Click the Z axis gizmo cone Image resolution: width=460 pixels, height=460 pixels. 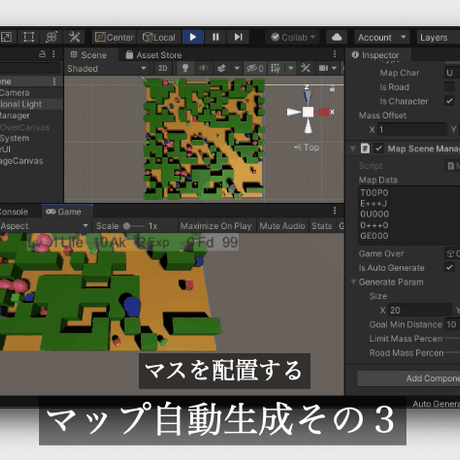(307, 96)
